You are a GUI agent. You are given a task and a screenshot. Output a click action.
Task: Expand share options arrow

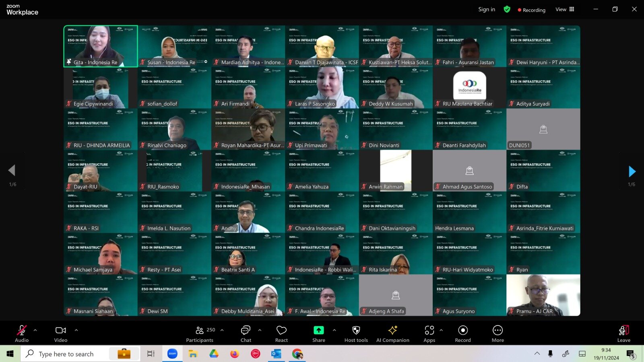click(334, 330)
